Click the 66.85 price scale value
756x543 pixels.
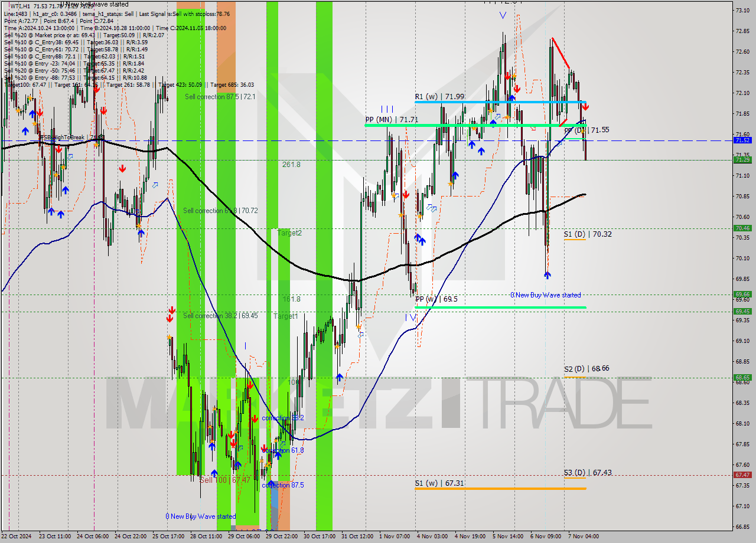point(742,526)
